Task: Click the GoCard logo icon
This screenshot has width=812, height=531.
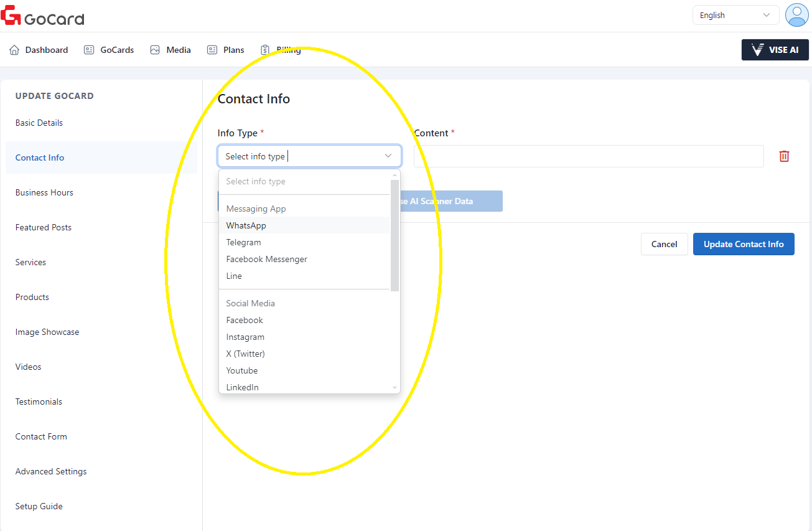Action: 11,16
